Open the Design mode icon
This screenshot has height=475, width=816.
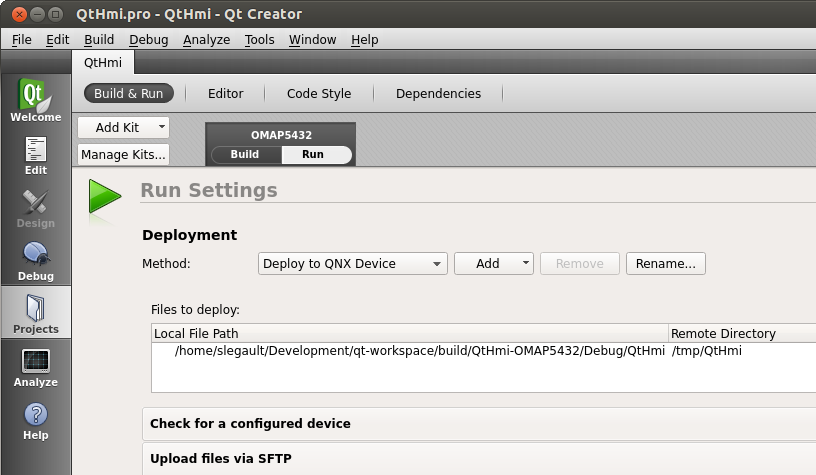coord(35,208)
